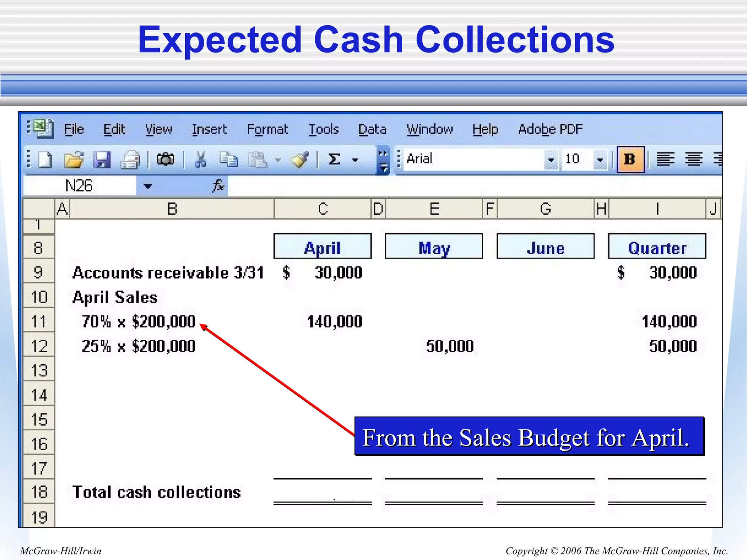Select the 'April Sales' cell

[x=115, y=297]
